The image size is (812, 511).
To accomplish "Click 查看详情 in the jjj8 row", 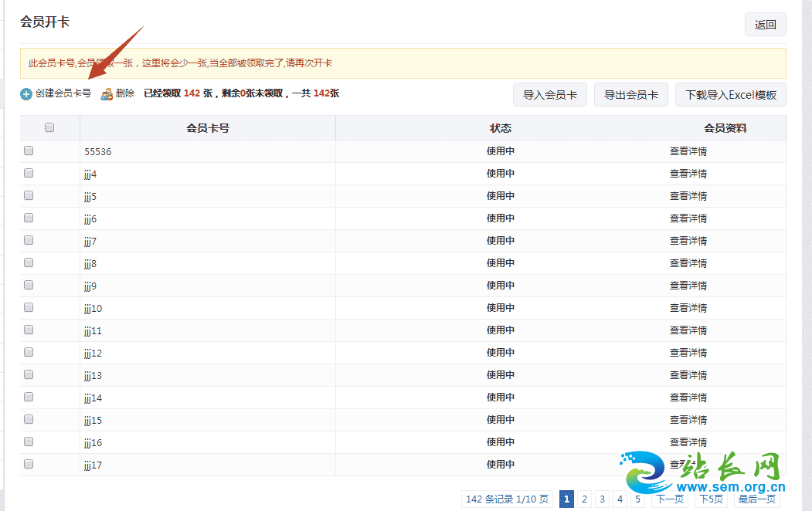I will tap(688, 262).
